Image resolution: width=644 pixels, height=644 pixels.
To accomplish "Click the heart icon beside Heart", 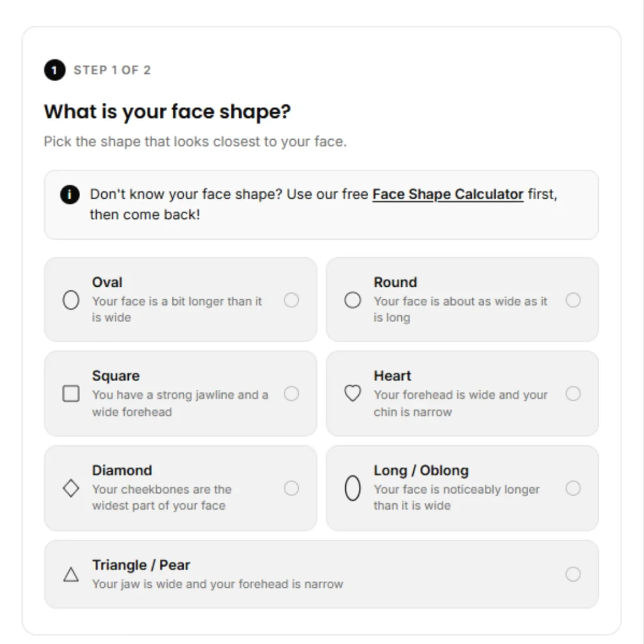I will [x=352, y=393].
